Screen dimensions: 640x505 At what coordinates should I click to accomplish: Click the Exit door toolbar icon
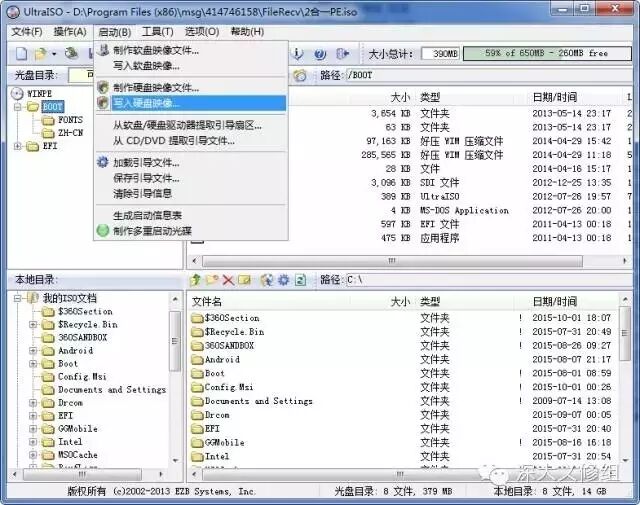click(342, 53)
